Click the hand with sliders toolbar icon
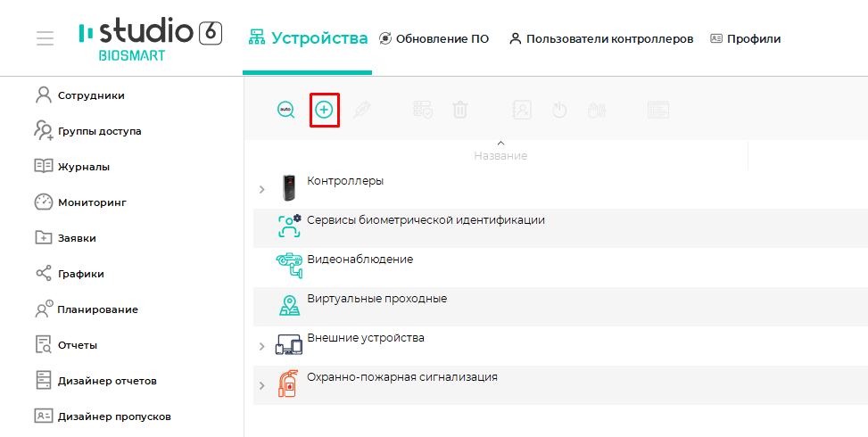868x437 pixels. pos(598,110)
